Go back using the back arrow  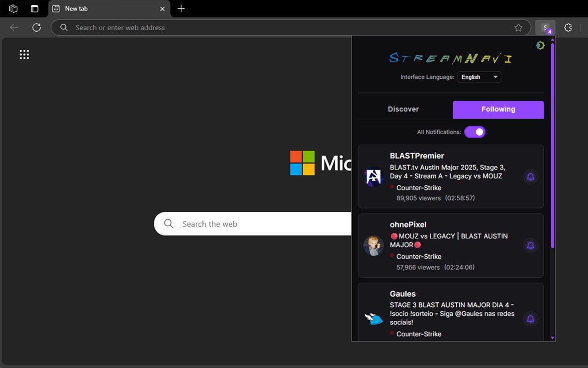tap(14, 28)
